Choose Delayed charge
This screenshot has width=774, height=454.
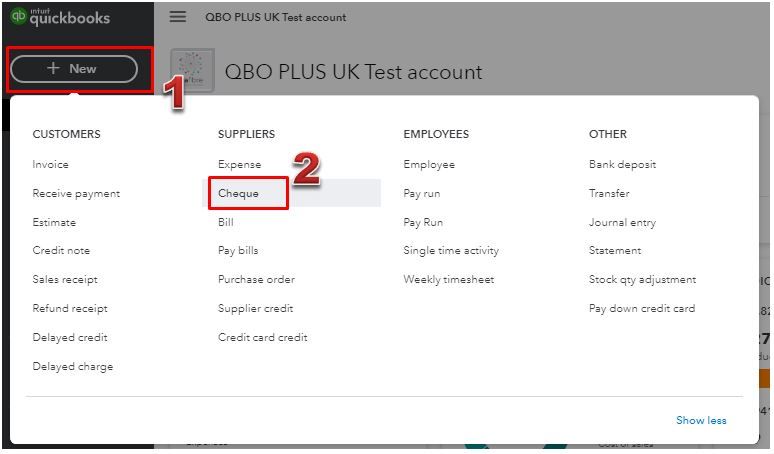pos(73,367)
